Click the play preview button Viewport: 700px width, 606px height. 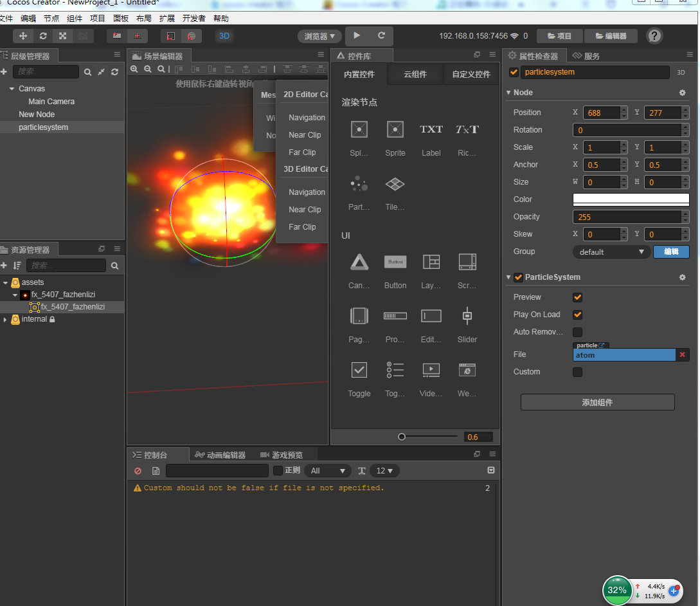tap(357, 36)
